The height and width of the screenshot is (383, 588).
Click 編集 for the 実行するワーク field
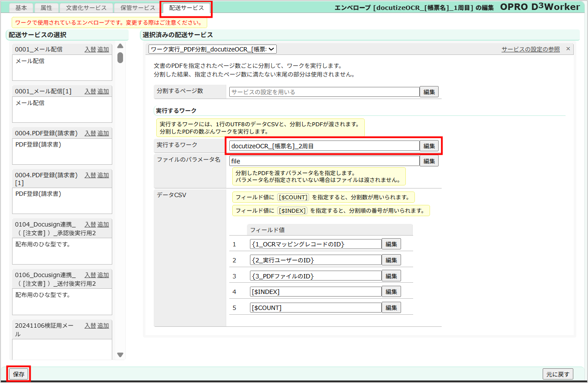coord(429,146)
